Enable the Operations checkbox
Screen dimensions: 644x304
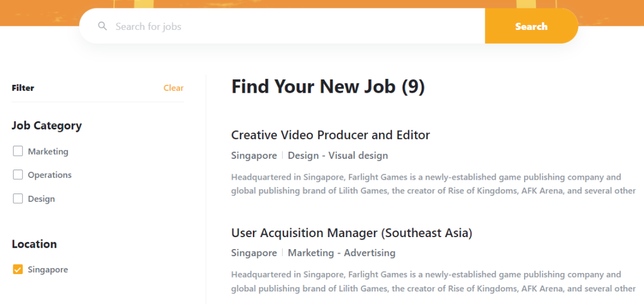pyautogui.click(x=18, y=175)
